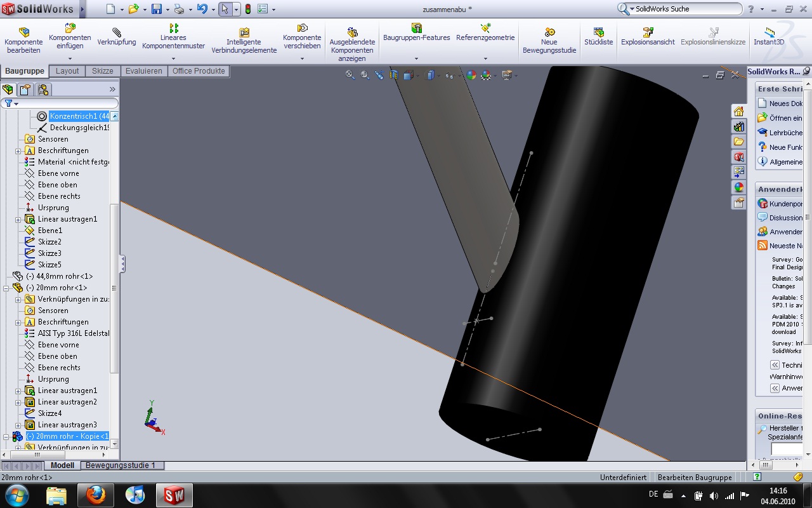Select the 44,8mm rohr<1> component

tap(59, 276)
